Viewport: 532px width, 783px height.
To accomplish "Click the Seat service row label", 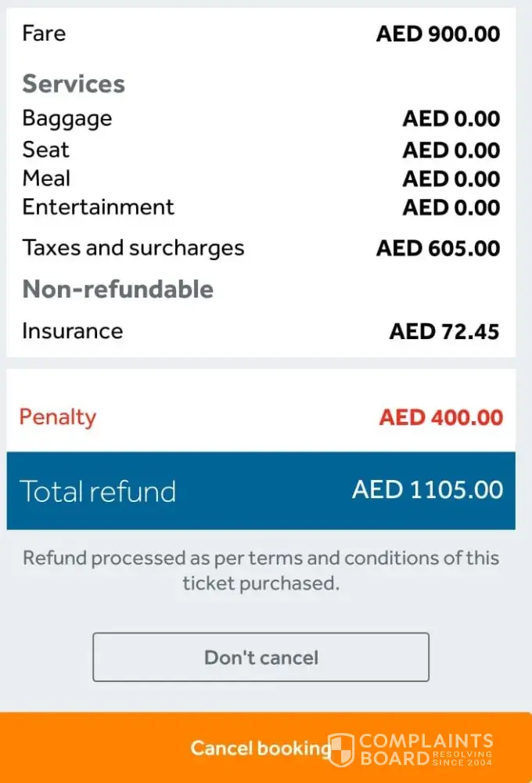I will [x=45, y=150].
